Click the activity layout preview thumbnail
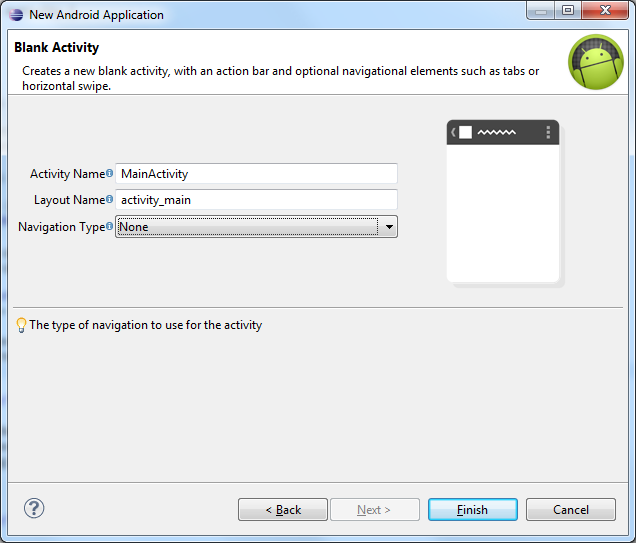This screenshot has width=636, height=543. coord(503,202)
